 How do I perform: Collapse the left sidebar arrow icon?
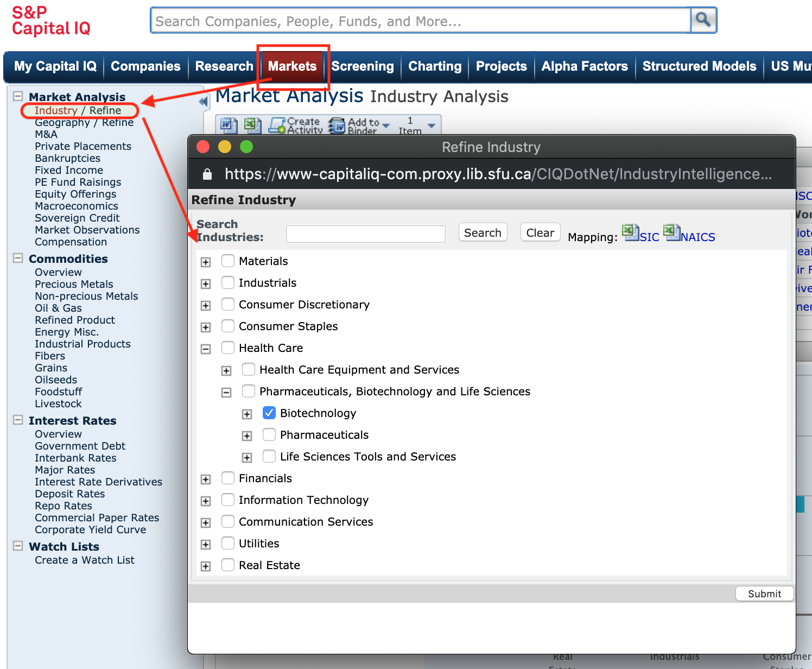(204, 102)
